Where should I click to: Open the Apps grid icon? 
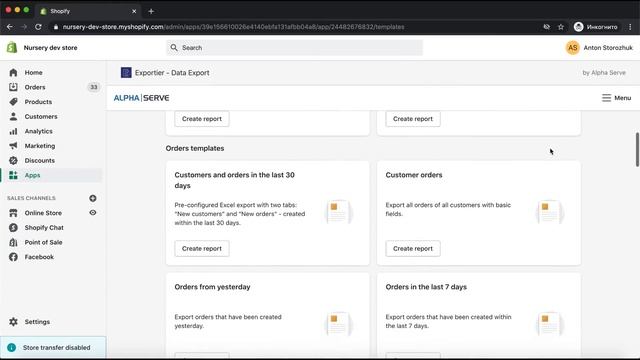pos(13,175)
